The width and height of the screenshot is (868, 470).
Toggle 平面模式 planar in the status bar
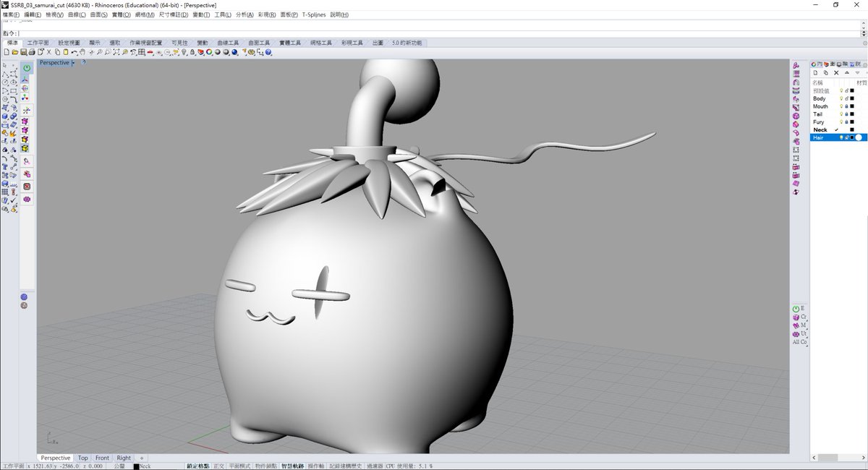coord(239,466)
